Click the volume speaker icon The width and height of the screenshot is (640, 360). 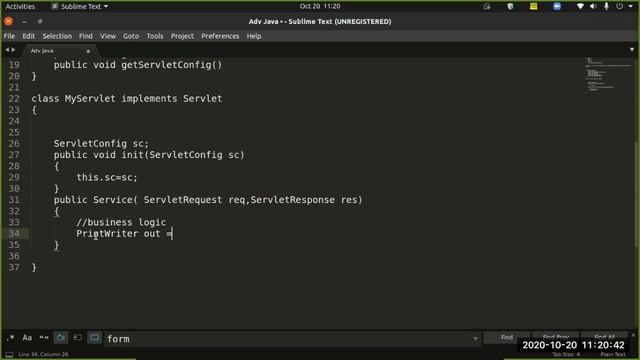[593, 6]
